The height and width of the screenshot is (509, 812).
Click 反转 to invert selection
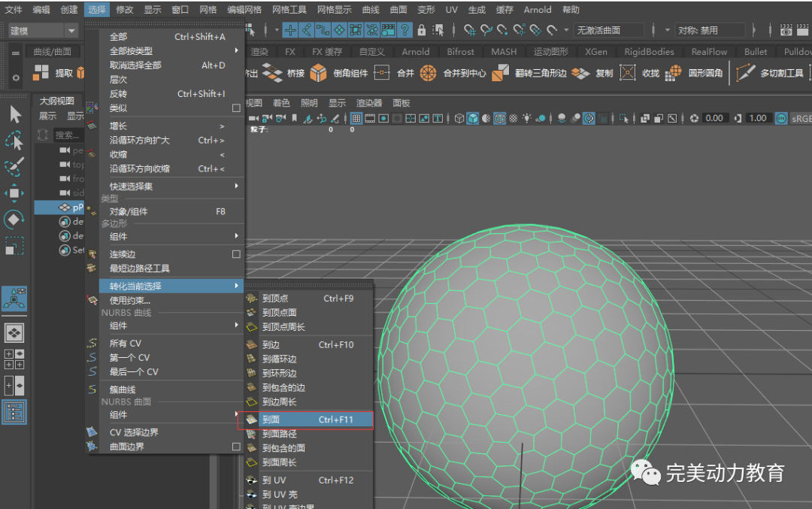(118, 94)
